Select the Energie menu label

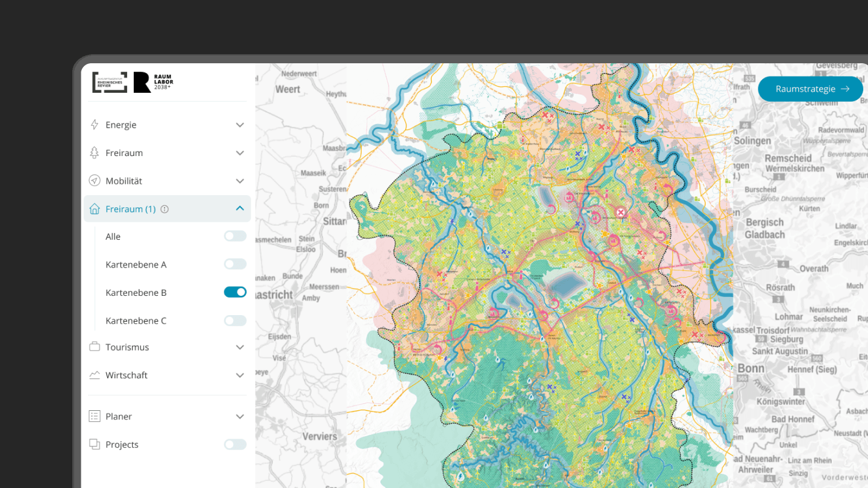[121, 125]
